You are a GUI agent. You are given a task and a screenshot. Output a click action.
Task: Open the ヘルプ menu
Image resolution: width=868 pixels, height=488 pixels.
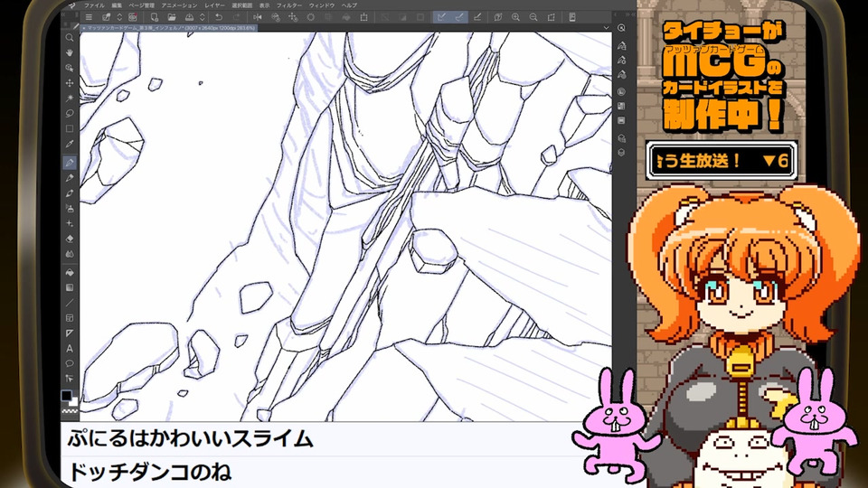click(349, 5)
